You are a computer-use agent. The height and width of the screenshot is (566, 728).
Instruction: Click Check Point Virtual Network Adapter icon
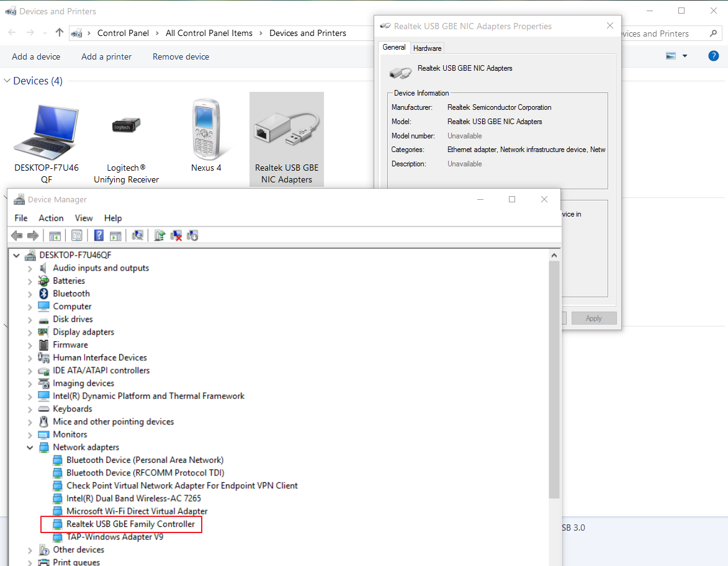pyautogui.click(x=57, y=486)
